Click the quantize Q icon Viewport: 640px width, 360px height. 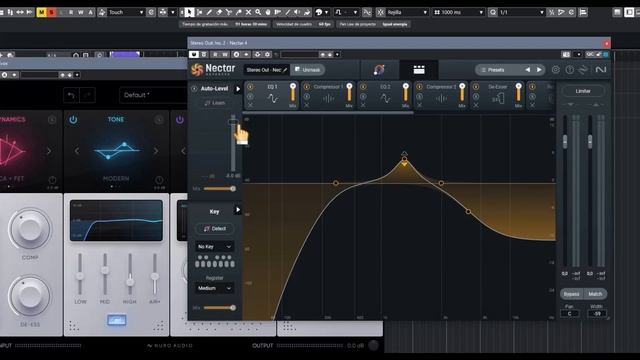click(x=493, y=12)
